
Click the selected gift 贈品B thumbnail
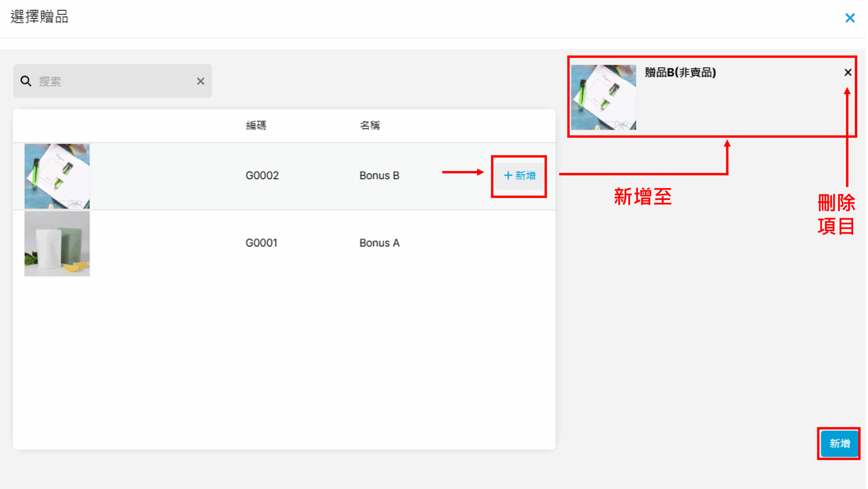(x=603, y=97)
